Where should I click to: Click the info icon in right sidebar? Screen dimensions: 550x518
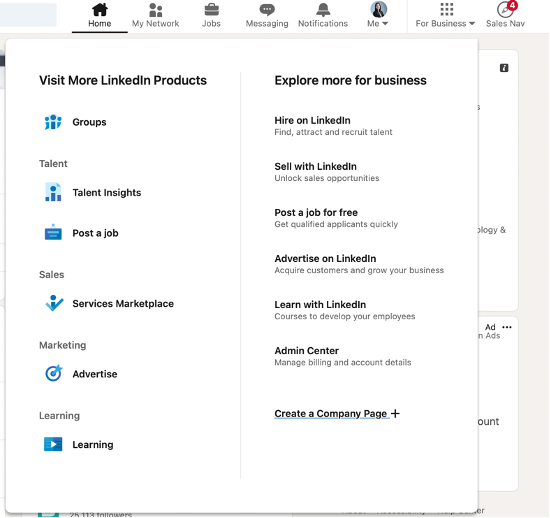[504, 68]
